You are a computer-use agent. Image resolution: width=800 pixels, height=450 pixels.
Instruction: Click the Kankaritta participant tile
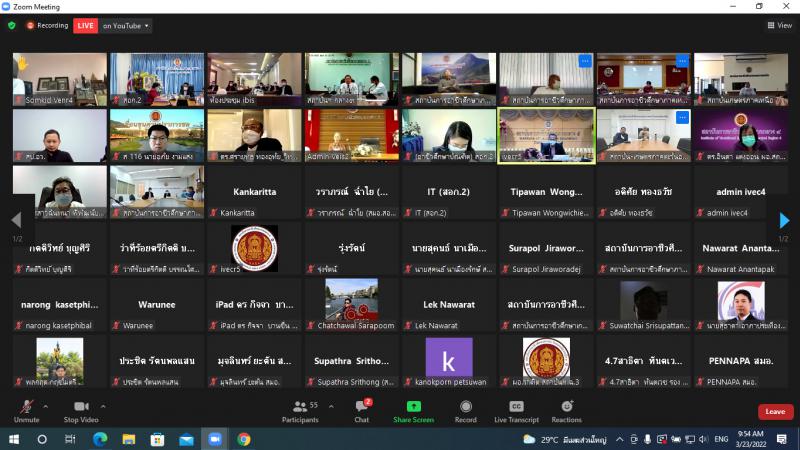[x=255, y=192]
